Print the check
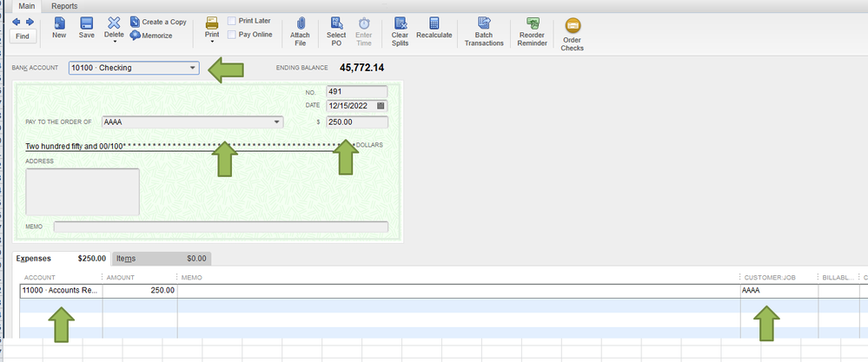The width and height of the screenshot is (868, 362). [x=212, y=27]
